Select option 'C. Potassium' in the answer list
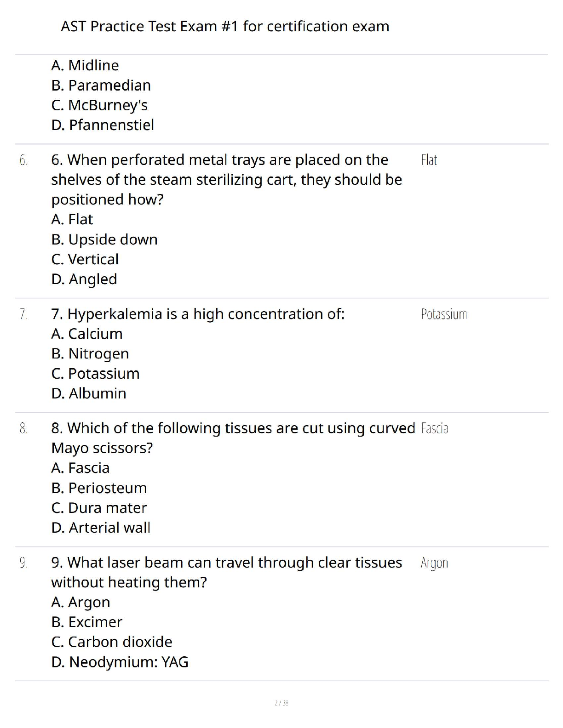The height and width of the screenshot is (728, 563). pyautogui.click(x=95, y=374)
